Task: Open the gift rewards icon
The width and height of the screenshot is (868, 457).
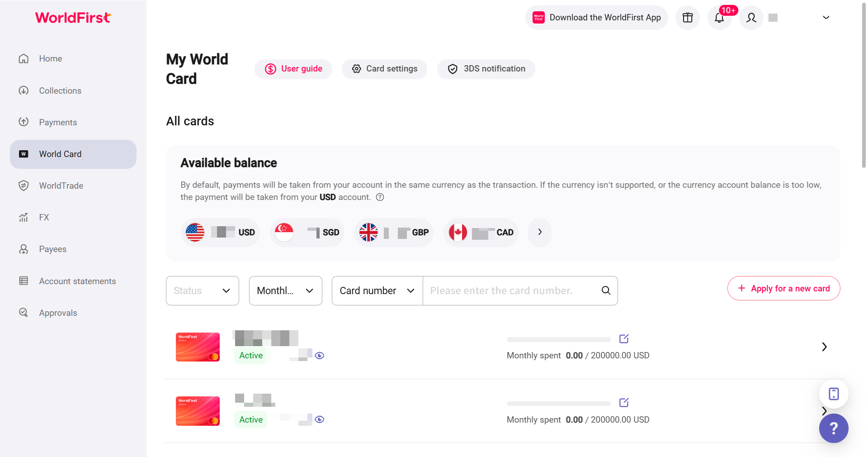Action: 687,18
